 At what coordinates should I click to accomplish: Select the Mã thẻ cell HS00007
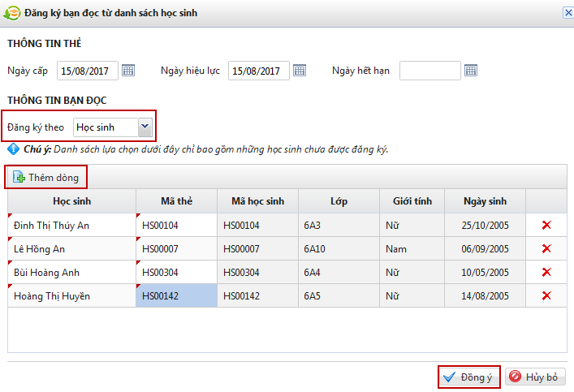point(176,249)
